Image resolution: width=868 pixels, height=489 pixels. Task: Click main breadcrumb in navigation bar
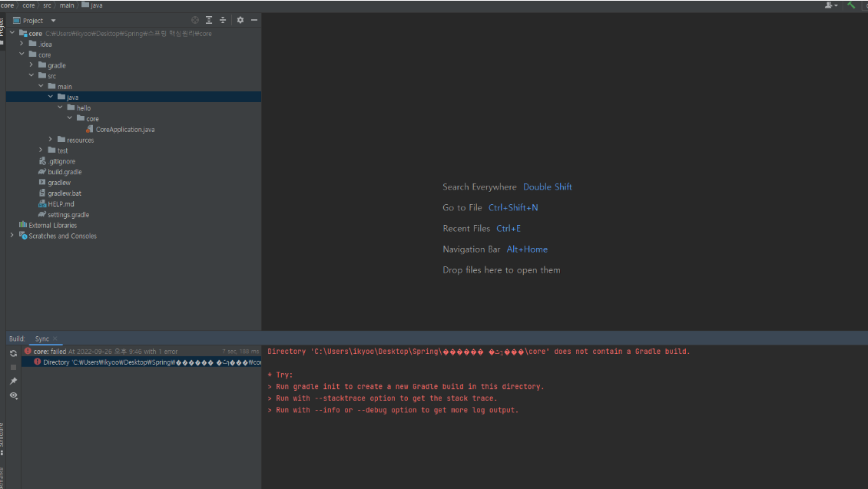[x=67, y=5]
